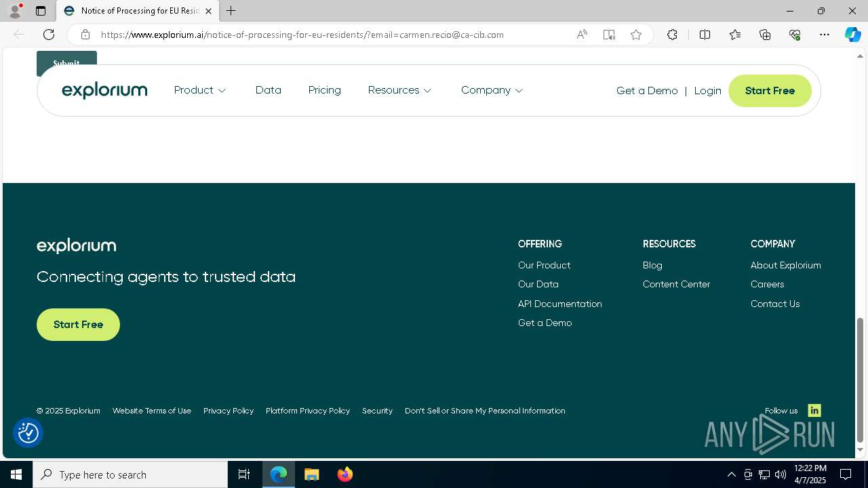Add this page to favorites
The image size is (868, 488).
[x=636, y=35]
